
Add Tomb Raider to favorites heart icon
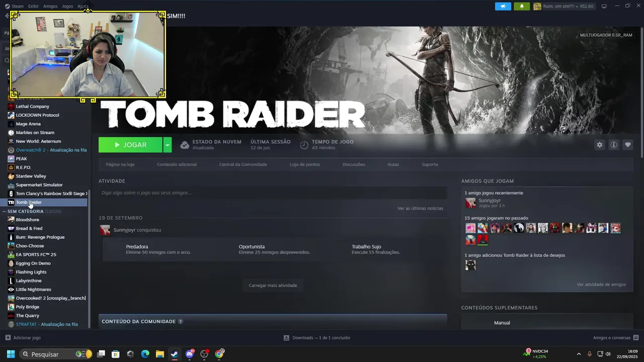(x=628, y=145)
